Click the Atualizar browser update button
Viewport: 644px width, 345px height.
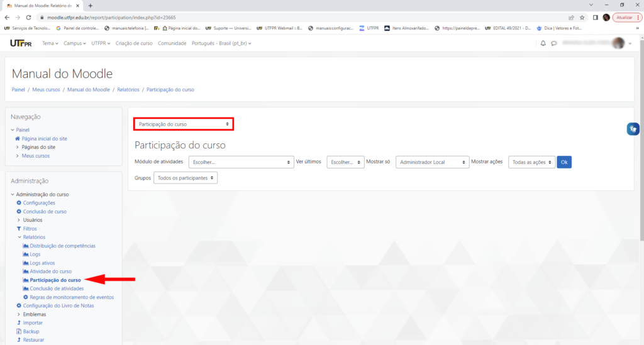point(627,18)
